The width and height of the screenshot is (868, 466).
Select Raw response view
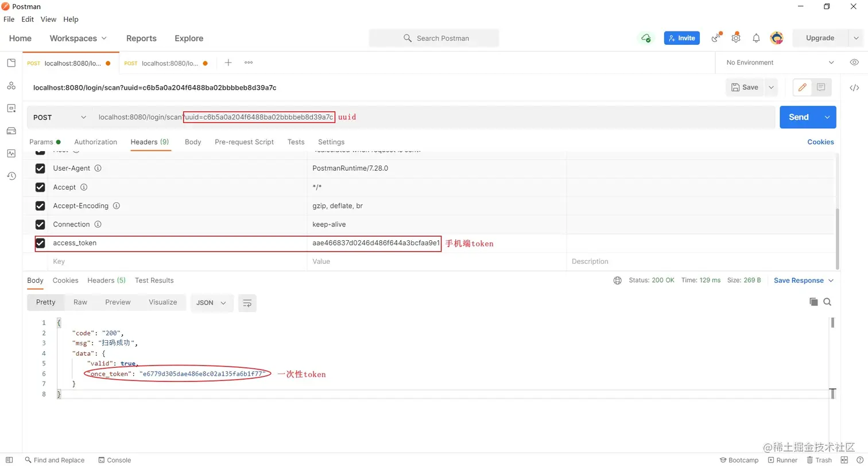80,302
